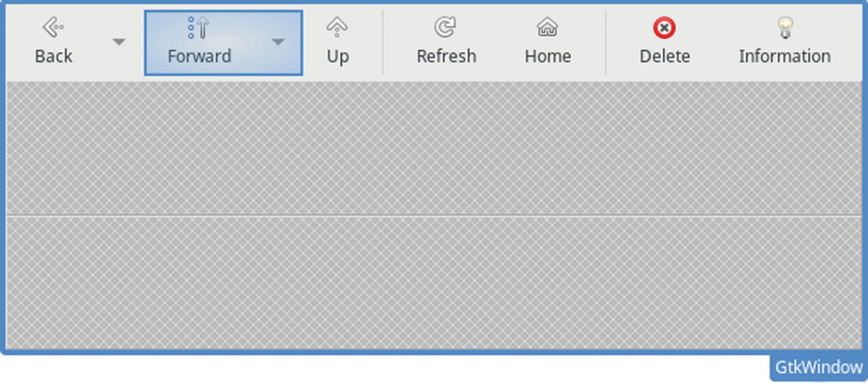Screen dimensions: 868x383
Task: Click the lower hatched pane area
Action: 434,283
